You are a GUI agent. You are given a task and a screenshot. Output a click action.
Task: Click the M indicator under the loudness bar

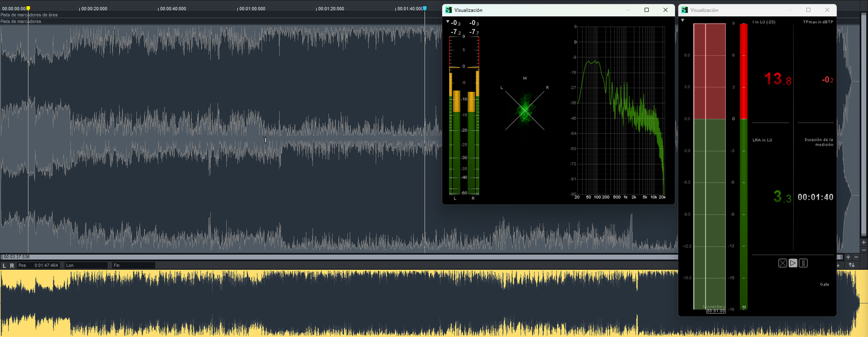click(744, 307)
